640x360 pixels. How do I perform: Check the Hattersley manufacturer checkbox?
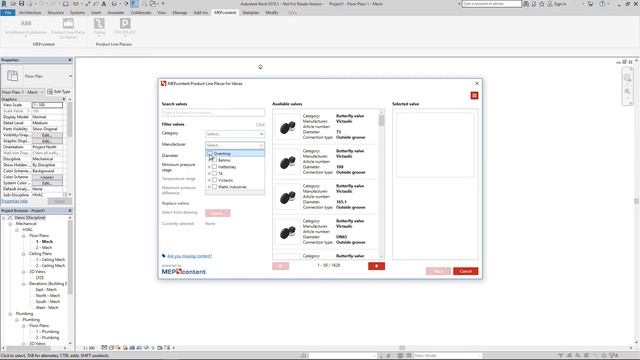[214, 167]
